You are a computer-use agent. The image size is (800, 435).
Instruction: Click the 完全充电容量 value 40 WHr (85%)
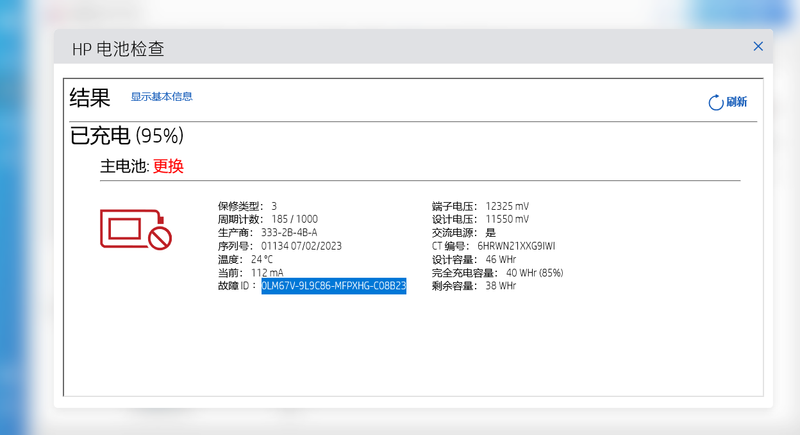coord(534,272)
